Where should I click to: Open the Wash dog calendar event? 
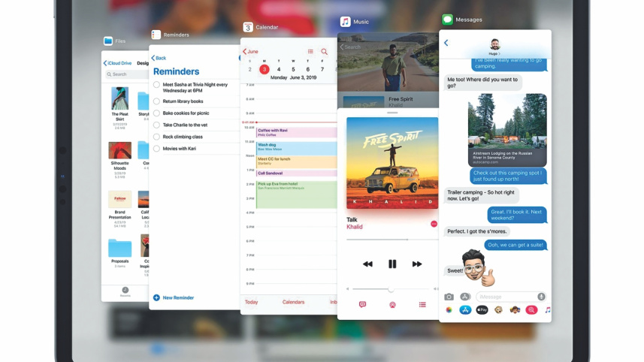297,148
